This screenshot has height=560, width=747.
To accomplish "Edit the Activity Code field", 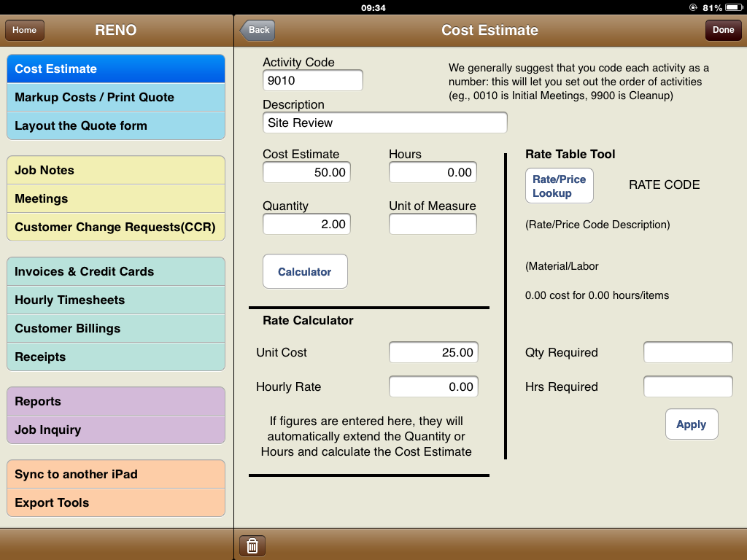I will tap(312, 80).
